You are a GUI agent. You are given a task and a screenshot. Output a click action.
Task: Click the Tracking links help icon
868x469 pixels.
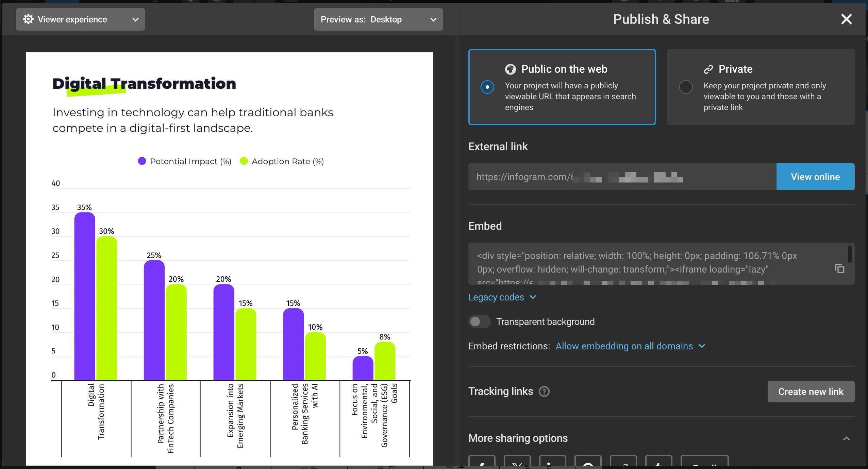point(544,392)
